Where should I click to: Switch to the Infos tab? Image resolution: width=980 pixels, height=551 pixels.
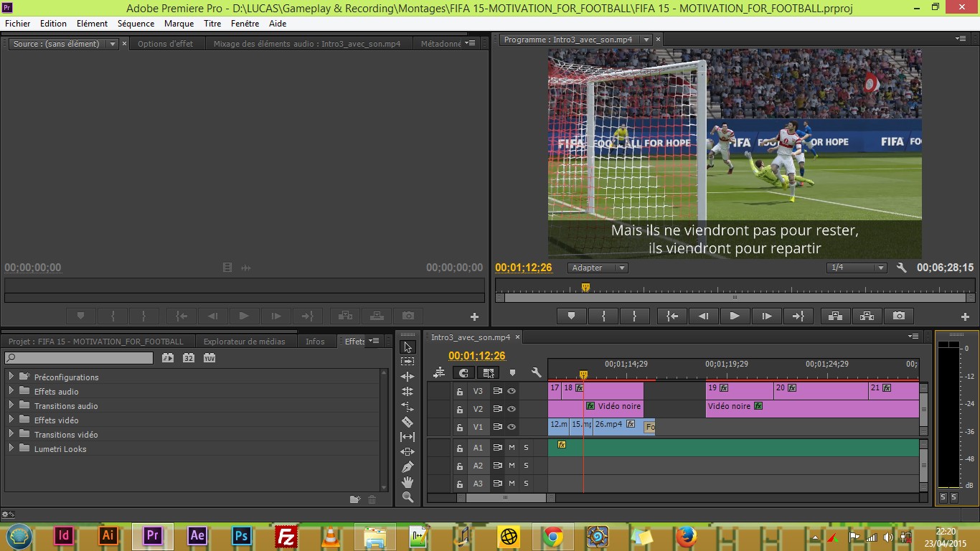point(315,342)
